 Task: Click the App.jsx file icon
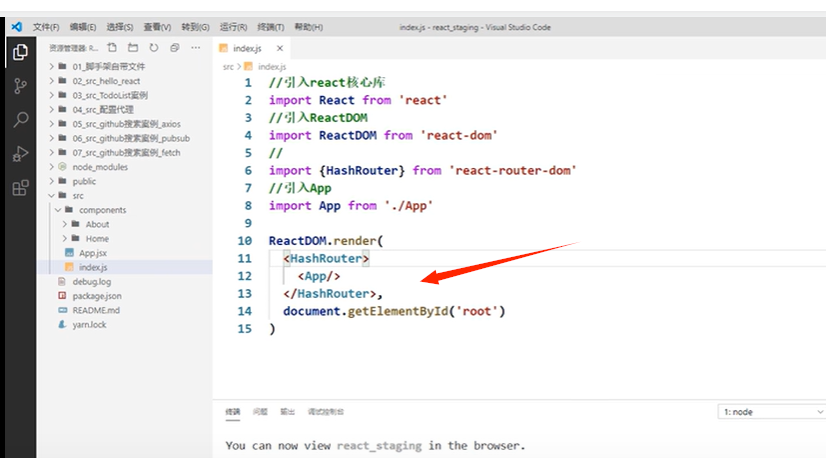tap(69, 253)
